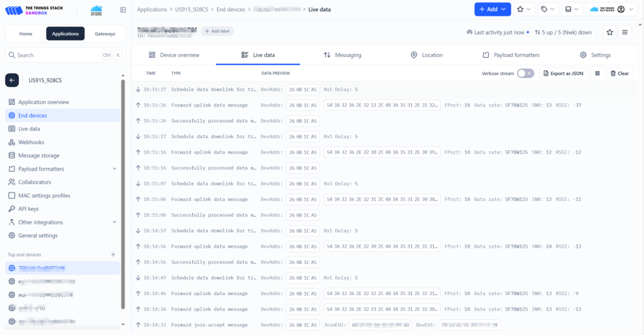The height and width of the screenshot is (335, 644).
Task: Open the device hamburger menu
Action: coord(625,32)
